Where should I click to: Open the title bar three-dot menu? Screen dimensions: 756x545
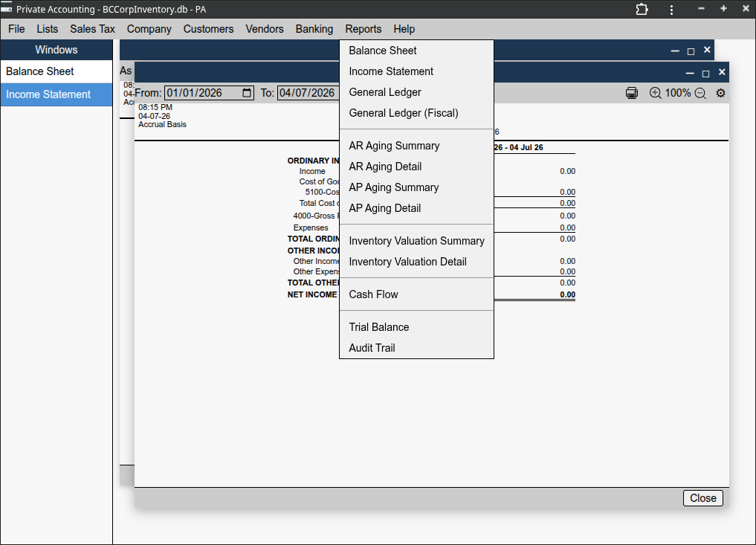click(671, 9)
